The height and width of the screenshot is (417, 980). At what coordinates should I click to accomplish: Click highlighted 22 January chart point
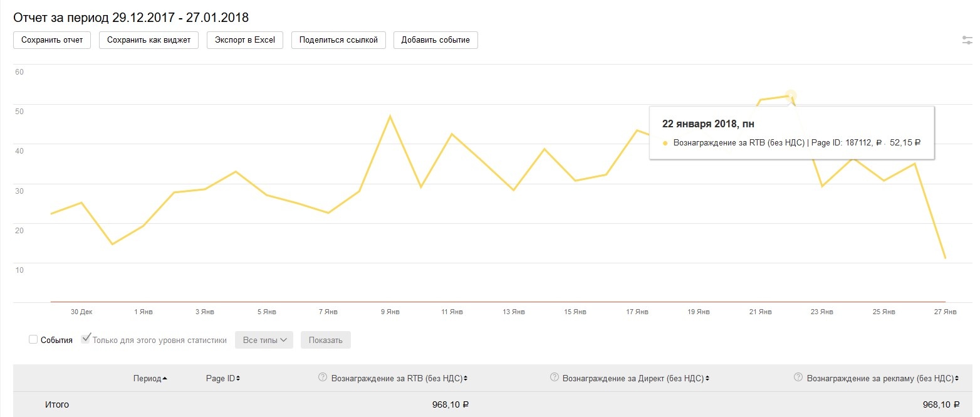tap(791, 96)
